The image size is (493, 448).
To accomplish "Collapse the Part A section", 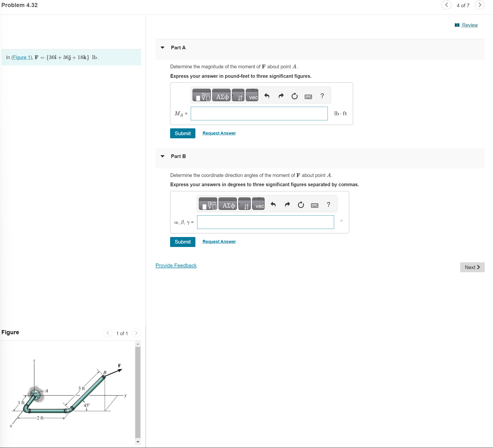I will [x=162, y=48].
